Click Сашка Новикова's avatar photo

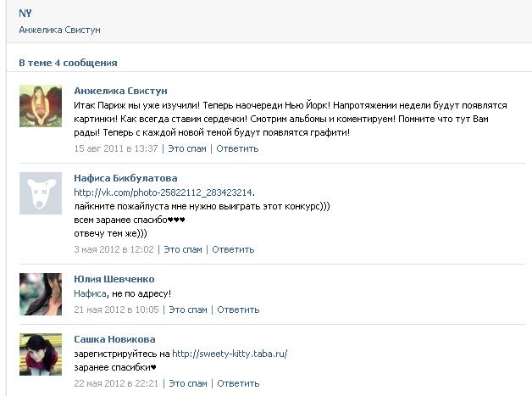40,354
